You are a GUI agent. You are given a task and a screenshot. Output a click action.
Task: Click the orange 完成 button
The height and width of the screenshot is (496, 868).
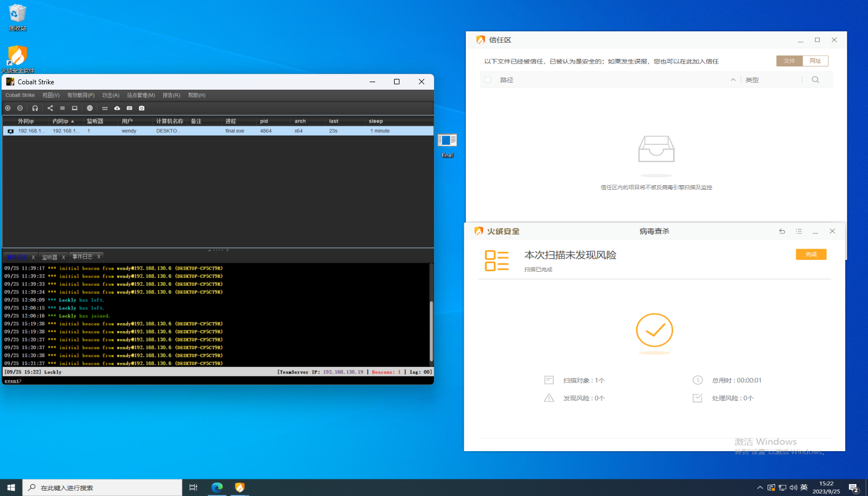tap(811, 254)
